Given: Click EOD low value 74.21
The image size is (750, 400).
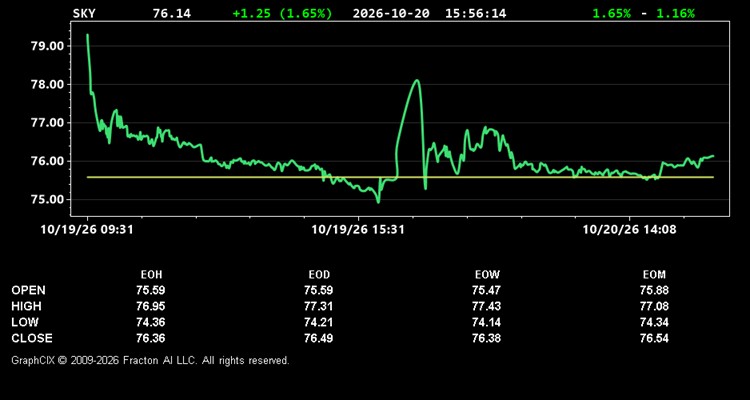Looking at the screenshot, I should (319, 322).
